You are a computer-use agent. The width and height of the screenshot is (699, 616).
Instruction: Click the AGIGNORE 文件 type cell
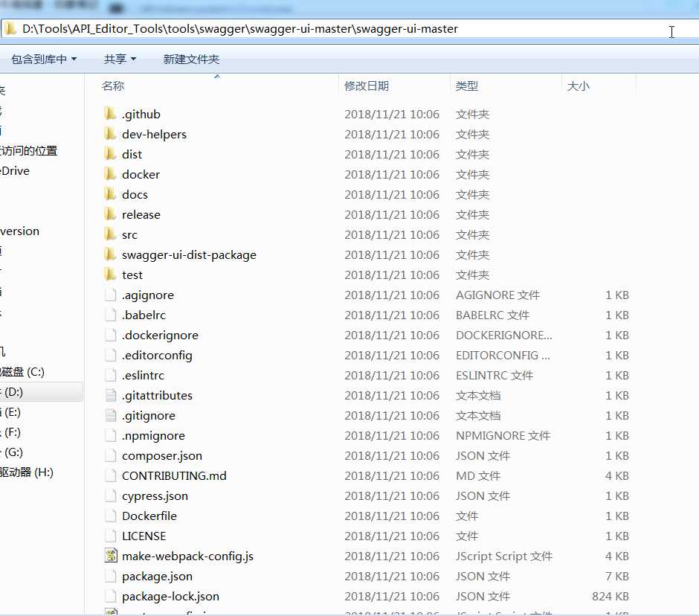(498, 295)
